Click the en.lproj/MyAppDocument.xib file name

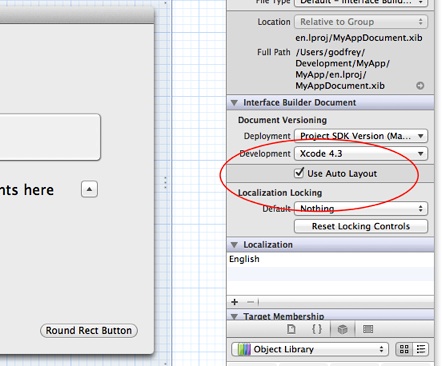[359, 38]
